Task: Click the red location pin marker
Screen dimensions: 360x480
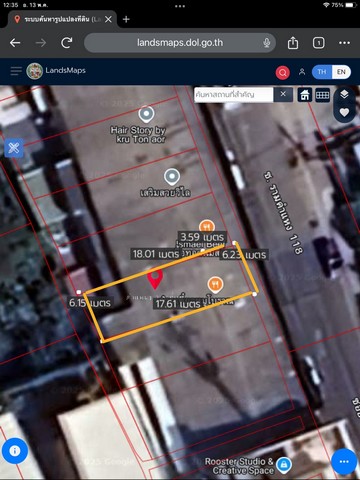Action: (155, 279)
